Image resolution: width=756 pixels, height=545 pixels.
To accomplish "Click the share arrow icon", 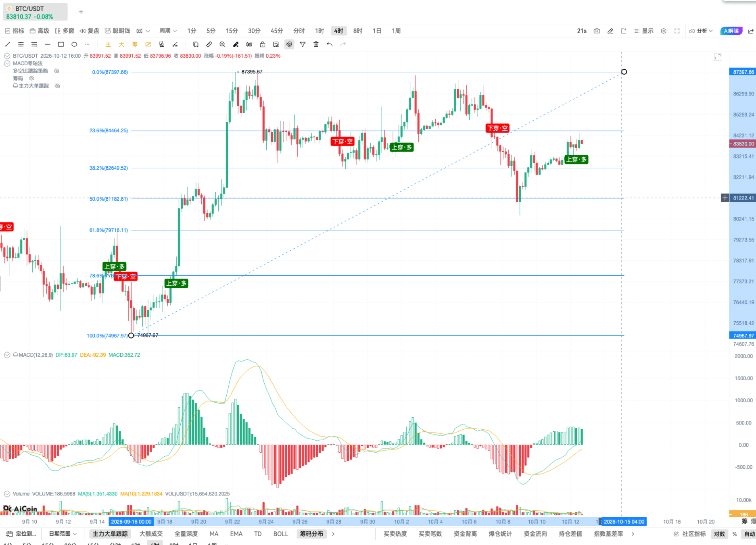I will coord(750,31).
